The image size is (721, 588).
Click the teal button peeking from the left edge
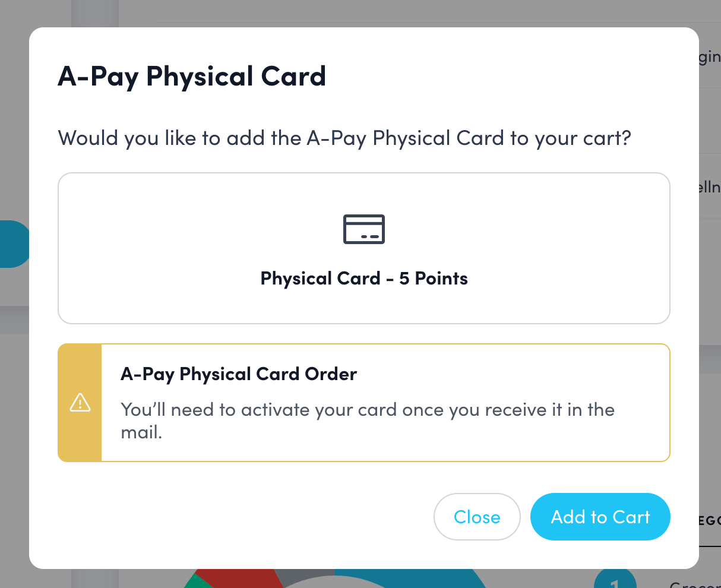(12, 244)
